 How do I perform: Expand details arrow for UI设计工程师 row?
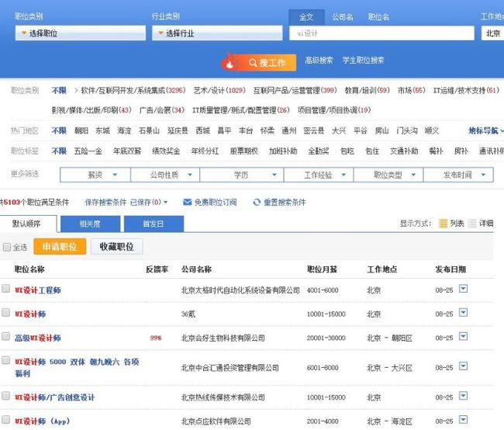(x=463, y=289)
